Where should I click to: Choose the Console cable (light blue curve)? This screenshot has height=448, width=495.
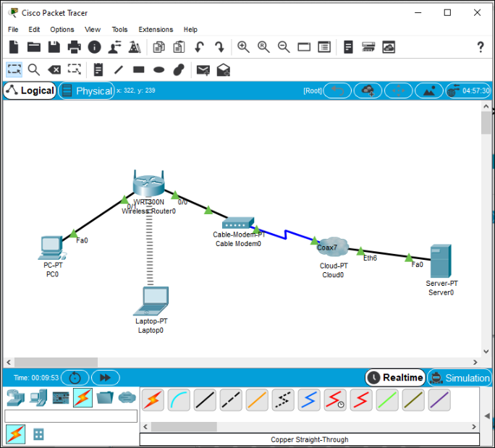(179, 400)
